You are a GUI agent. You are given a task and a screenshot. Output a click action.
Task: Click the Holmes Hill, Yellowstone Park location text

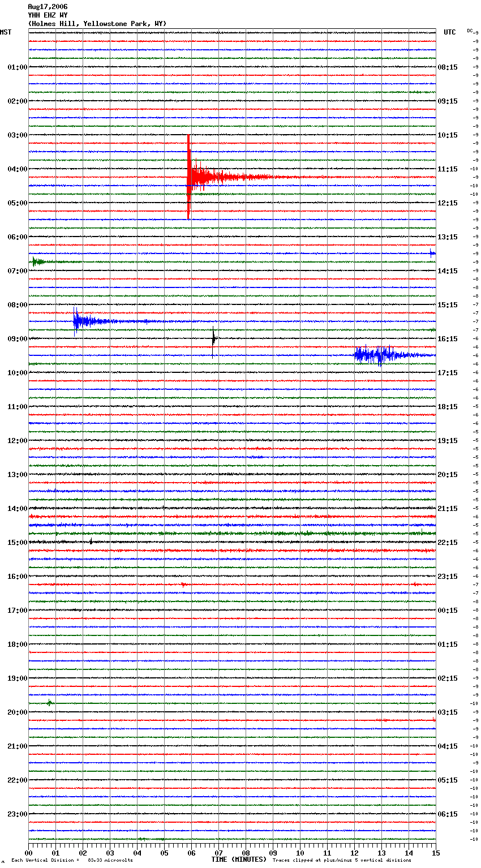pos(97,24)
